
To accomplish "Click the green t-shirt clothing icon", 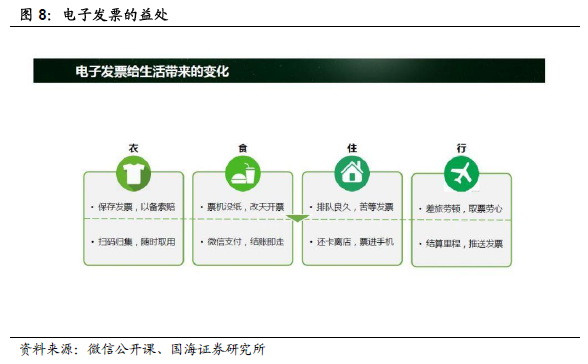I will tap(134, 174).
